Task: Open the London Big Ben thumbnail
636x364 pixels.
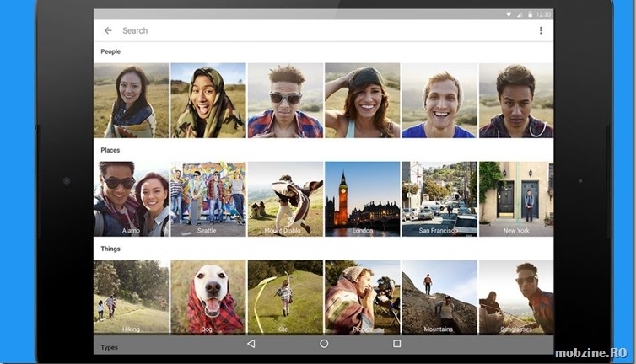Action: (x=362, y=199)
